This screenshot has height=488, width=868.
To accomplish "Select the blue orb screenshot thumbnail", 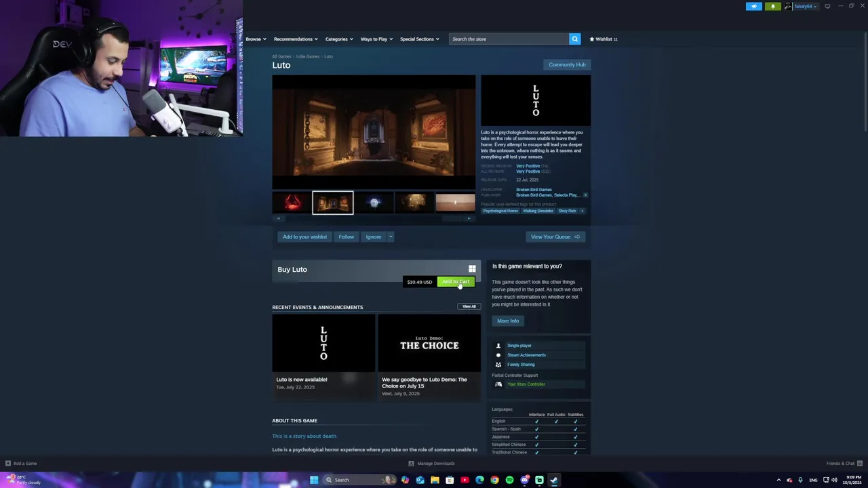I will coord(374,203).
